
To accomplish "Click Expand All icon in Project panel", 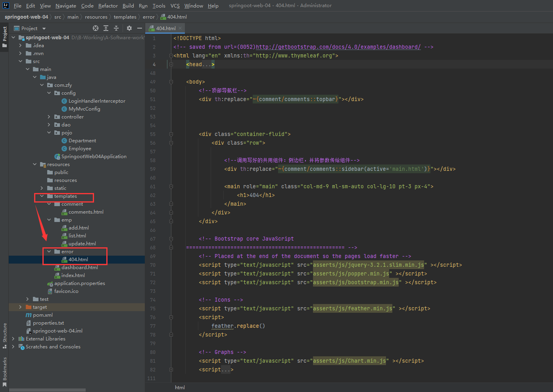I will coord(106,28).
